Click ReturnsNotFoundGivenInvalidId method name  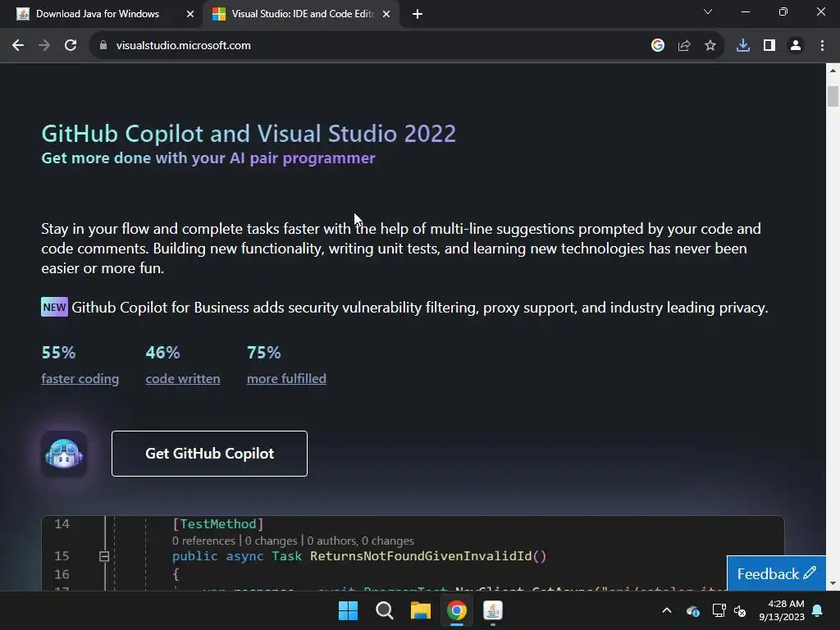point(421,556)
